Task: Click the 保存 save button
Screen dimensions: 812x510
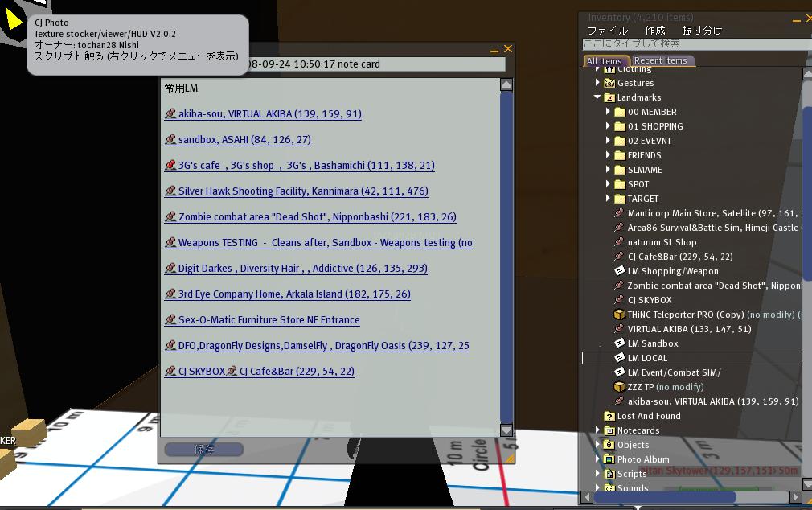Action: click(204, 450)
